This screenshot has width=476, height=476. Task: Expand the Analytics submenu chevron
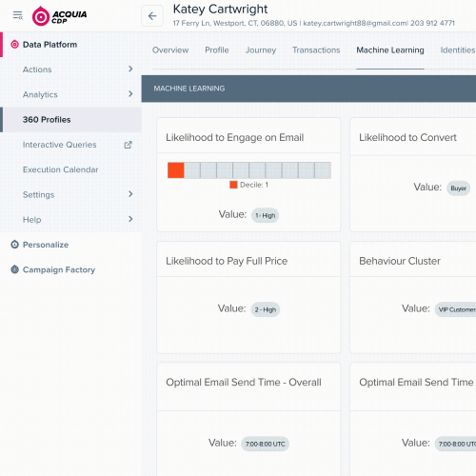[x=130, y=94]
